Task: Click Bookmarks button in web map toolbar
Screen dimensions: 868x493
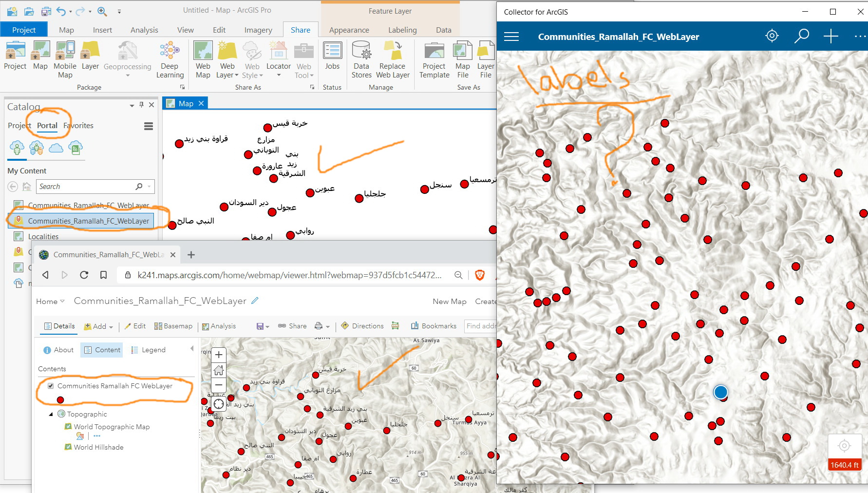Action: pyautogui.click(x=434, y=326)
